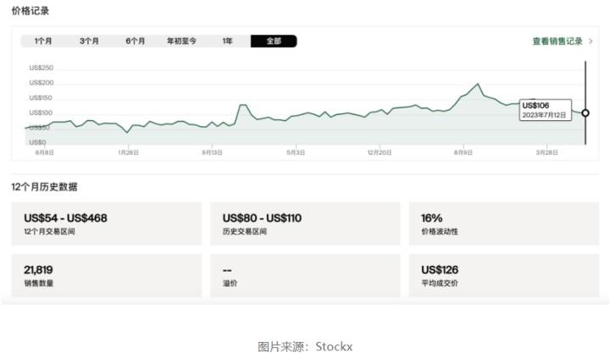The width and height of the screenshot is (610, 364).
Task: Switch chart to the 3个月 range
Action: (x=89, y=41)
